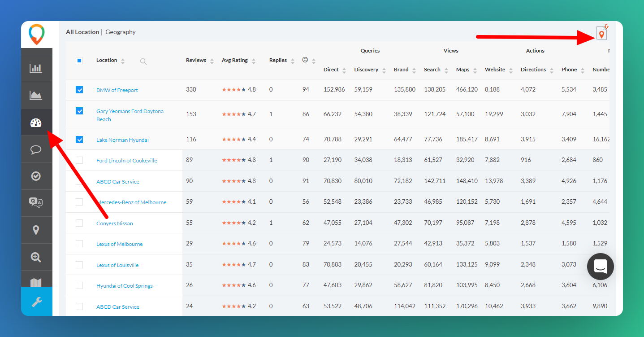Viewport: 644px width, 337px height.
Task: Open Hyundai of Cool Springs link
Action: click(x=125, y=286)
